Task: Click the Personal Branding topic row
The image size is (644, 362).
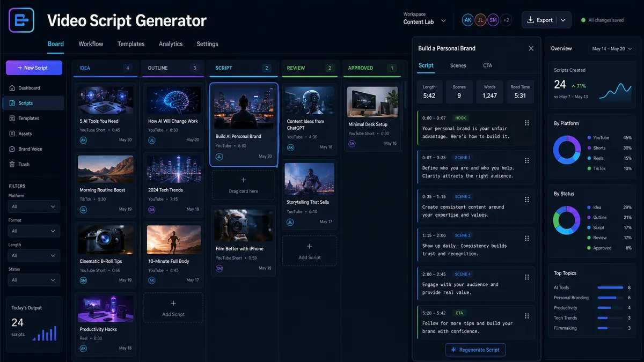Action: click(593, 298)
